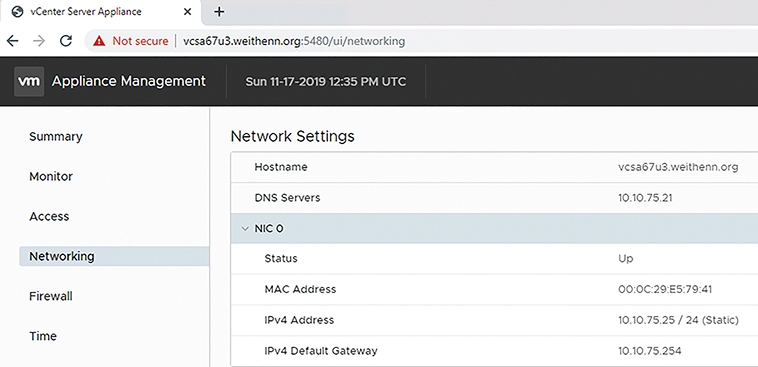Click the DNS Servers row
758x367 pixels.
[x=494, y=198]
